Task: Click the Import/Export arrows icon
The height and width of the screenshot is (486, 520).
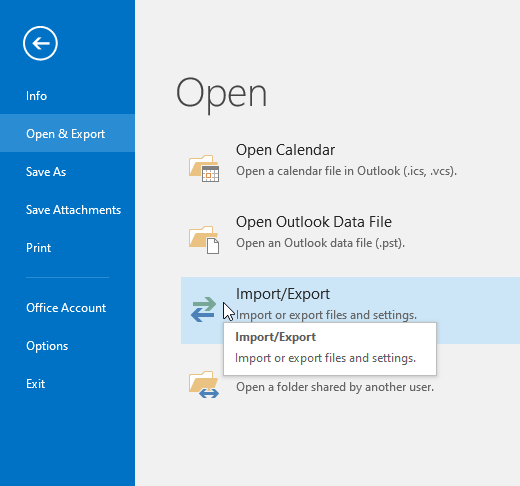Action: coord(204,309)
